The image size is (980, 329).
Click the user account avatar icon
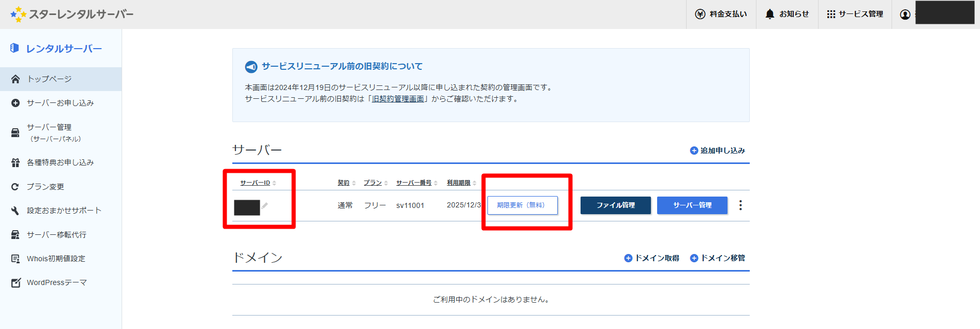pos(905,14)
